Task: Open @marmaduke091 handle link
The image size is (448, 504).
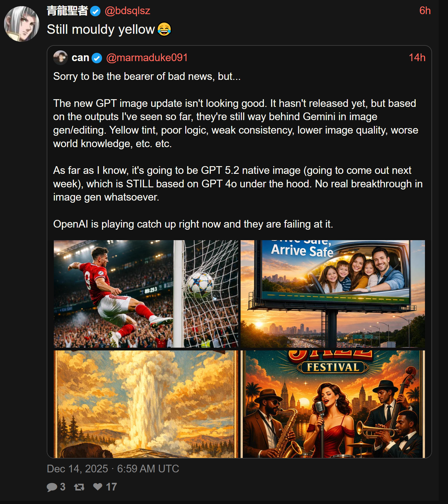Action: (147, 57)
